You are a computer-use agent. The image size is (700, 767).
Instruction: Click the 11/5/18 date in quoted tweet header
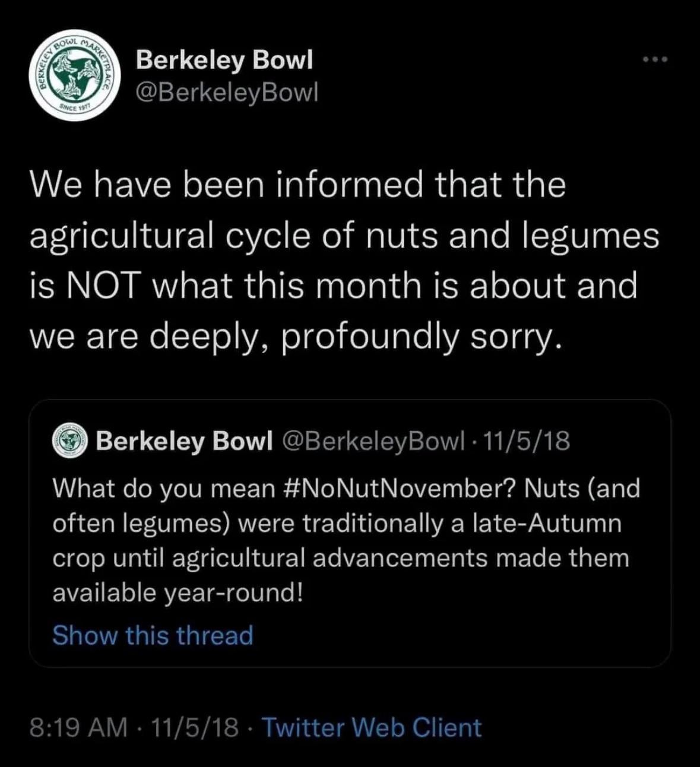(x=527, y=441)
